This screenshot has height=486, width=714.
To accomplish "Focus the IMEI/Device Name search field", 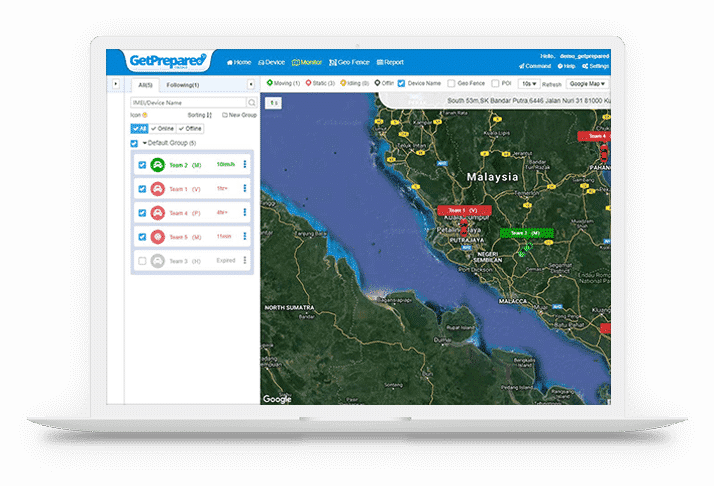I will click(189, 102).
